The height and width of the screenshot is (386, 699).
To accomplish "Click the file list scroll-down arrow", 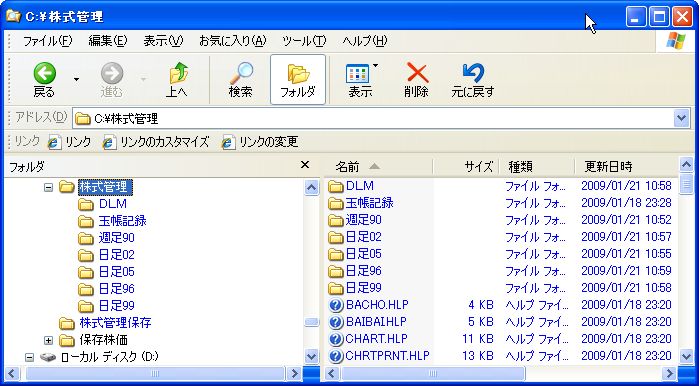I will click(687, 357).
